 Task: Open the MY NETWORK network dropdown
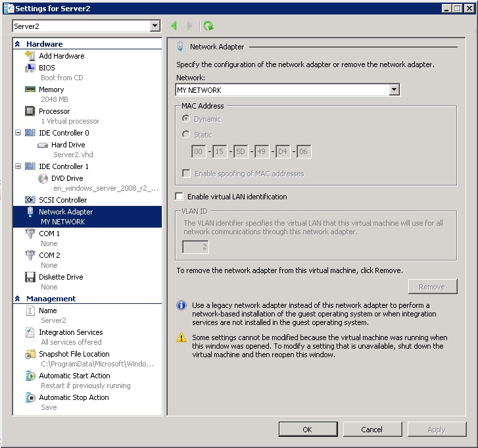click(394, 89)
